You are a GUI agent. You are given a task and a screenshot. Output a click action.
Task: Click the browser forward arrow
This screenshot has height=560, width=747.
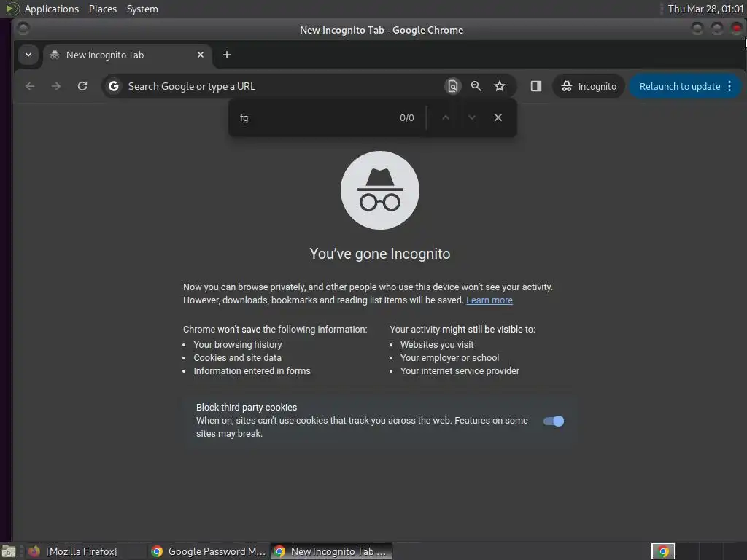(x=55, y=86)
